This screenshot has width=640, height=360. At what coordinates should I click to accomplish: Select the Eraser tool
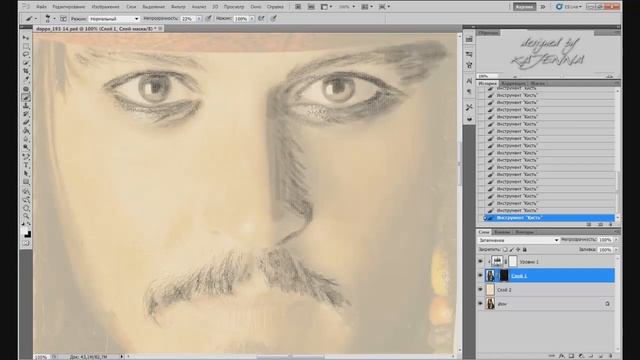point(26,122)
